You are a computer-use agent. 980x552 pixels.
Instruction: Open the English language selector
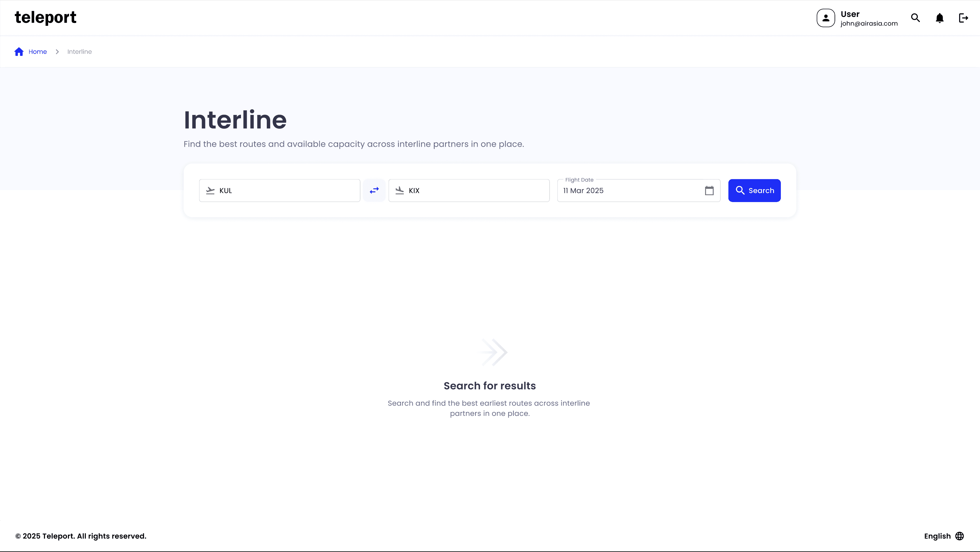(937, 536)
